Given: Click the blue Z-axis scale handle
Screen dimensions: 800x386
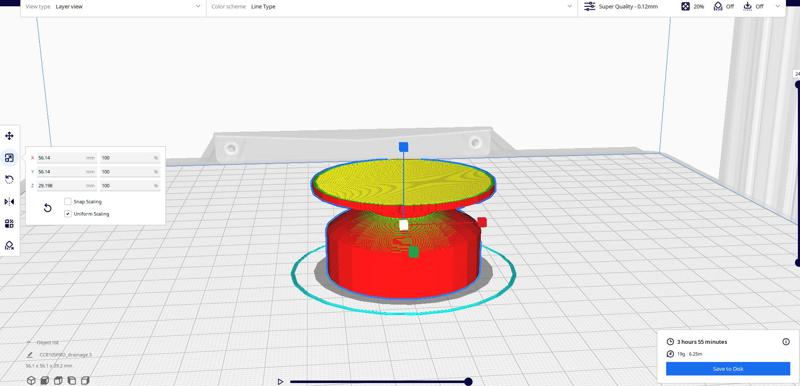Looking at the screenshot, I should pos(404,147).
